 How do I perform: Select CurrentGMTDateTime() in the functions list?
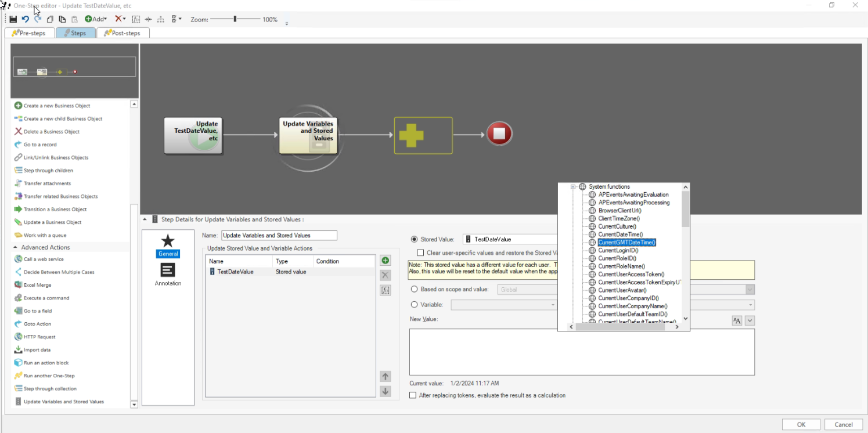pos(628,242)
